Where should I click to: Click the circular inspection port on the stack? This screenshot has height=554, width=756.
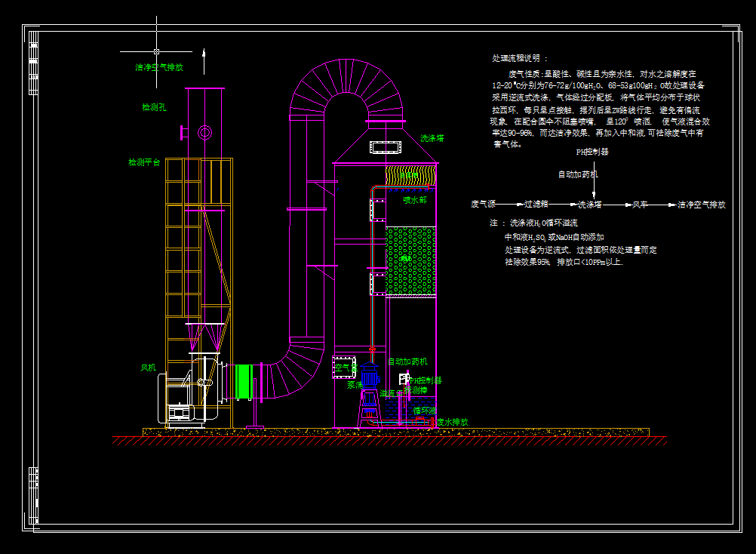click(205, 132)
